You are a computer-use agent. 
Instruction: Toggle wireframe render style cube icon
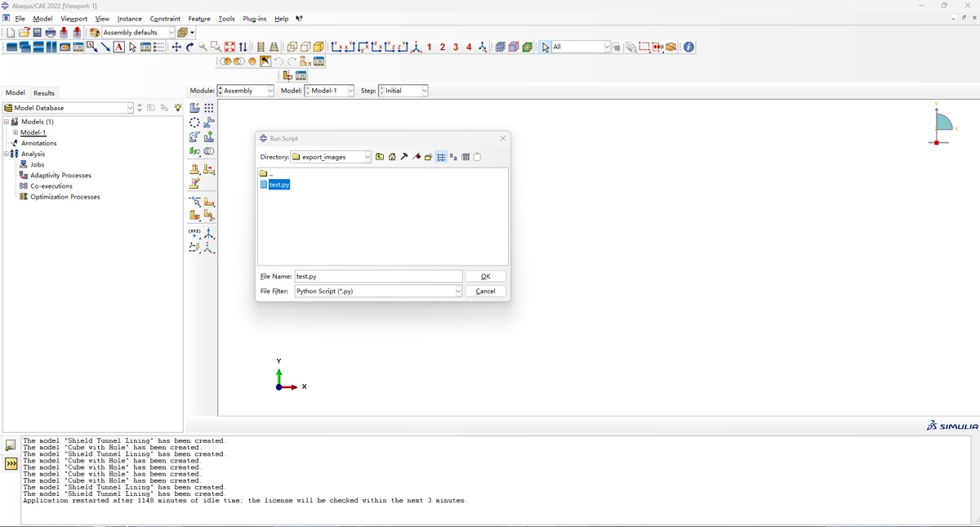click(292, 47)
